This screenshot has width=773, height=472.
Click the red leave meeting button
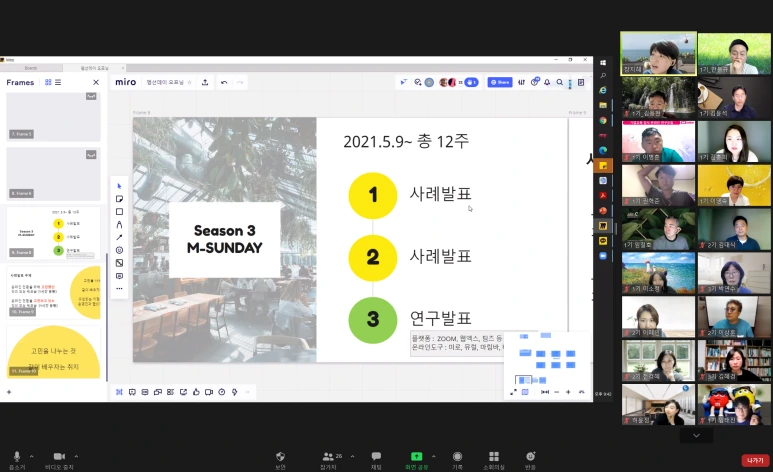click(x=755, y=460)
